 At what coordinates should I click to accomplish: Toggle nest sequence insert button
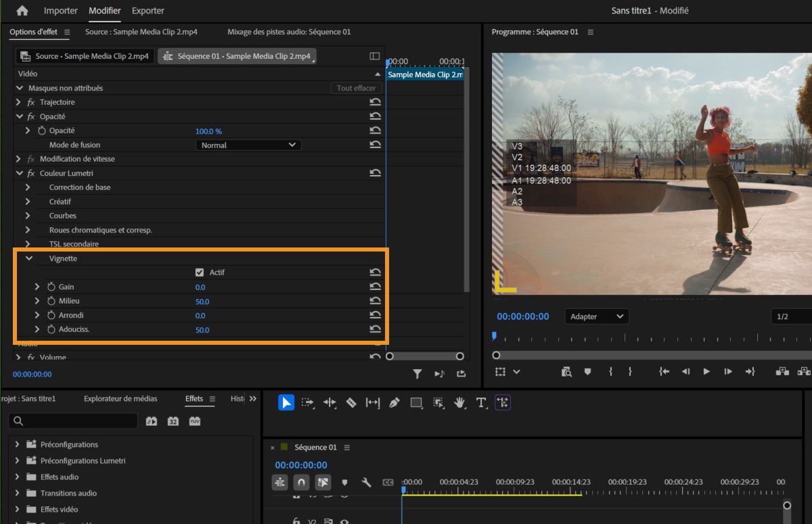[x=279, y=482]
